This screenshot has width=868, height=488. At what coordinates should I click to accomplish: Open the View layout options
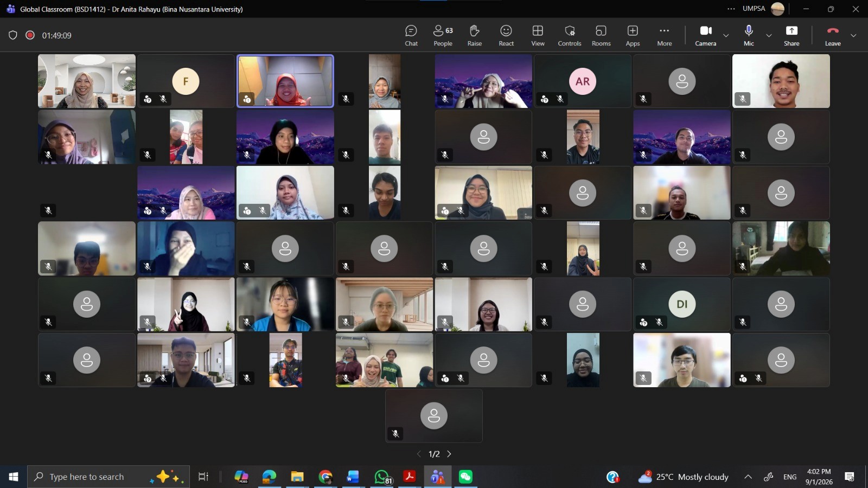[x=538, y=35]
